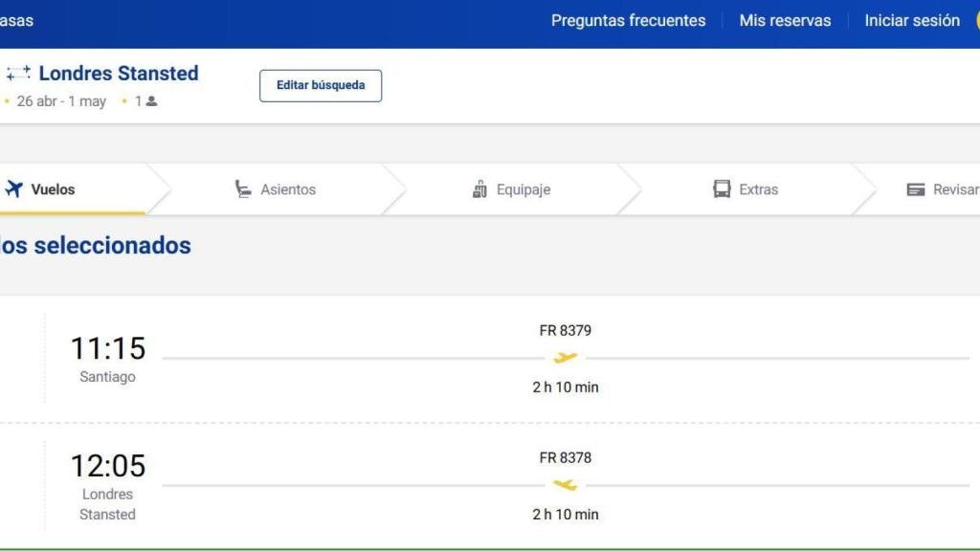
Task: Select the plane icon on the Vuelos step
Action: 13,188
